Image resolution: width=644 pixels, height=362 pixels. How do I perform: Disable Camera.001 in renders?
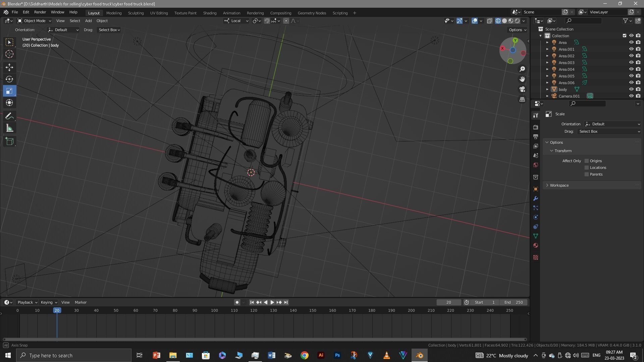point(638,96)
